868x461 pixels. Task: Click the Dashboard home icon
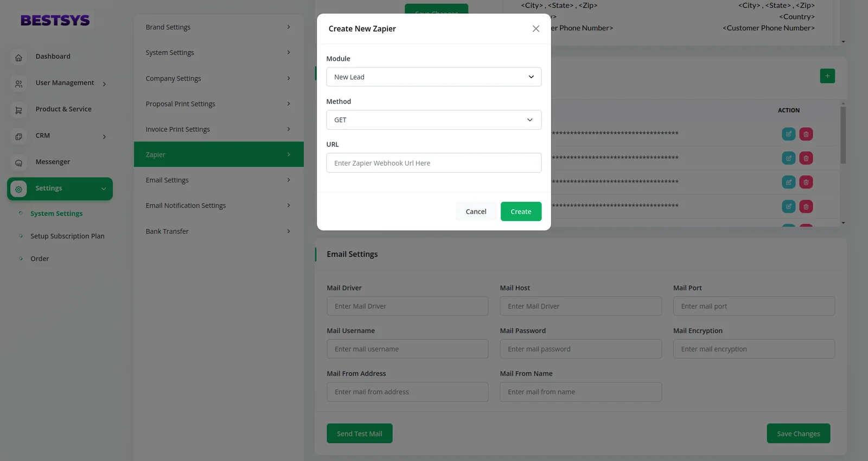18,57
